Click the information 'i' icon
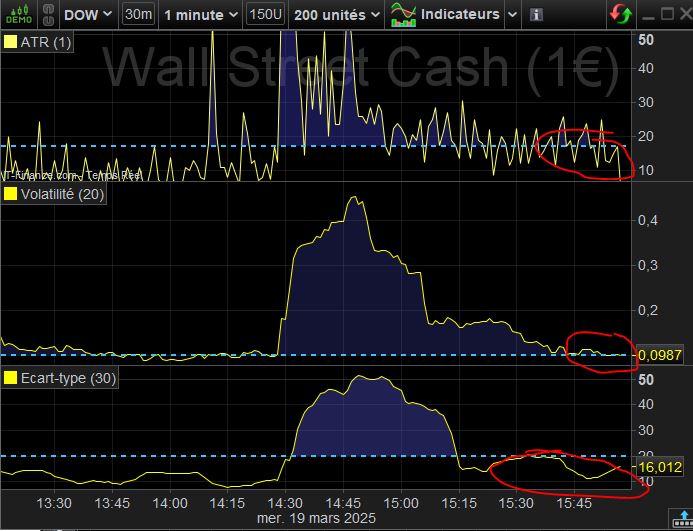Viewport: 693px width, 531px height. [536, 15]
